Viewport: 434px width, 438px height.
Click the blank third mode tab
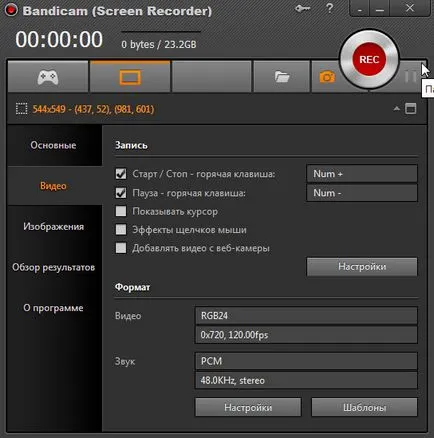pos(211,77)
